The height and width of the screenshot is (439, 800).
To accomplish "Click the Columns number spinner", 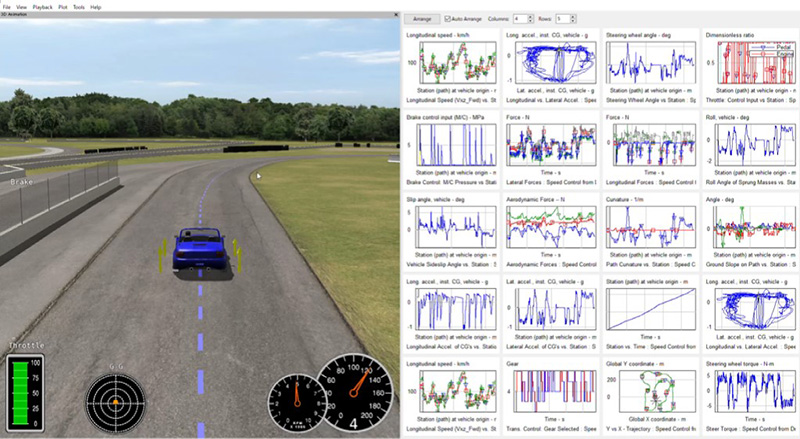I will (522, 19).
